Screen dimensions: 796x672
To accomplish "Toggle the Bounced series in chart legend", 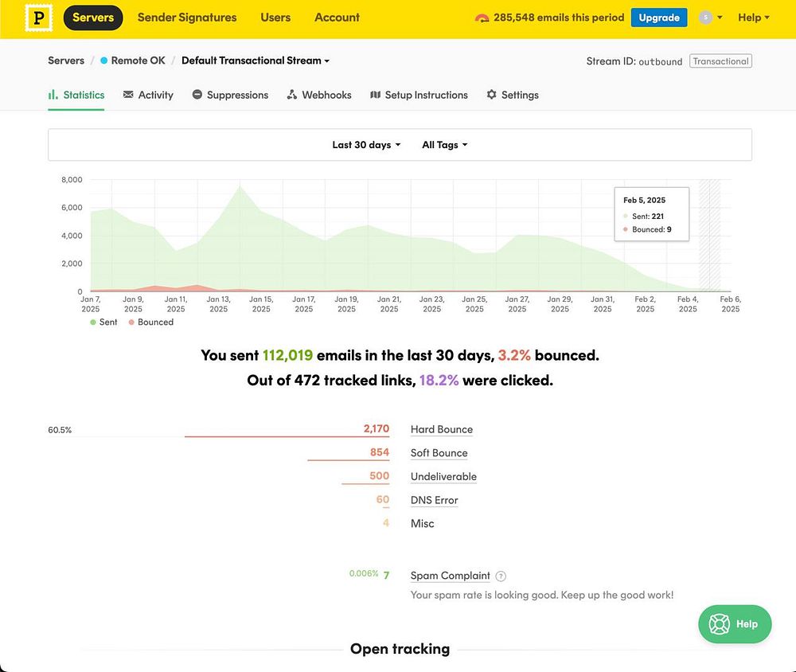I will pos(150,322).
